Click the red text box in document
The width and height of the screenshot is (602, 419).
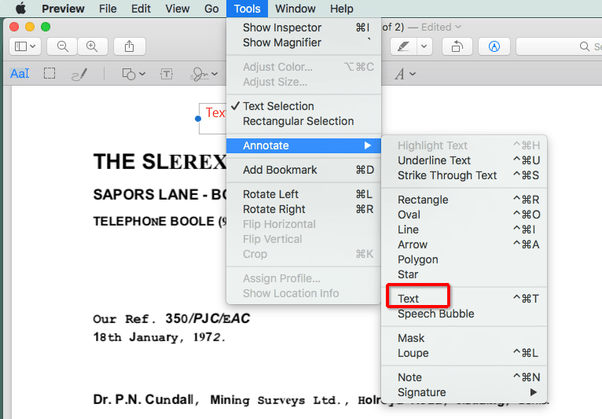(x=212, y=119)
